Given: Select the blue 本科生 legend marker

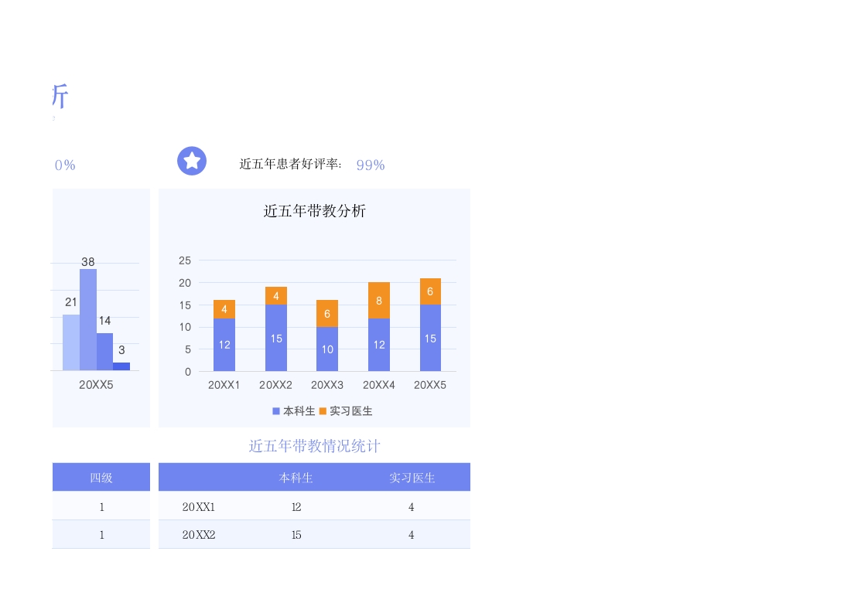Looking at the screenshot, I should point(275,411).
